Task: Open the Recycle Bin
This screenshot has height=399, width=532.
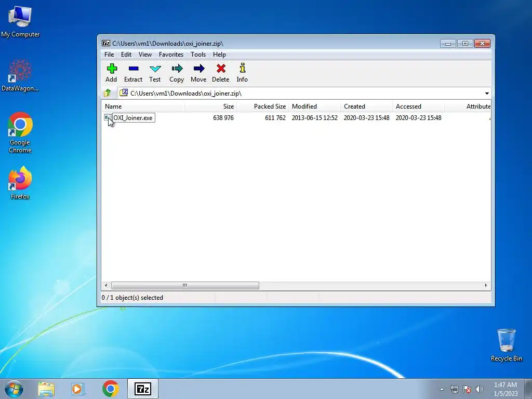Action: [506, 345]
